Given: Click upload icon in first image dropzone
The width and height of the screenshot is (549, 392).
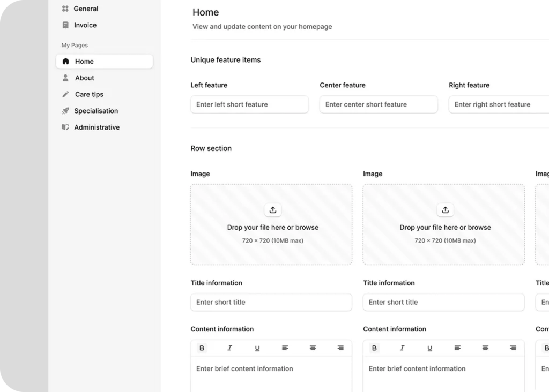Looking at the screenshot, I should tap(272, 210).
